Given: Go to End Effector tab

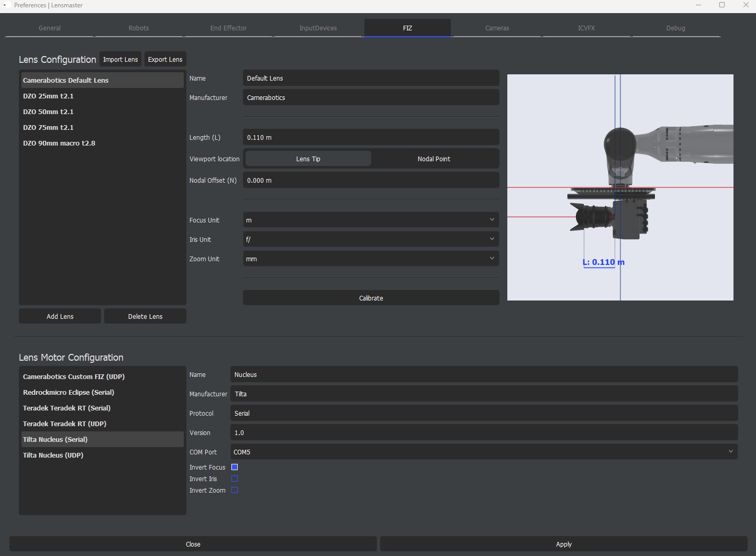Looking at the screenshot, I should tap(228, 28).
